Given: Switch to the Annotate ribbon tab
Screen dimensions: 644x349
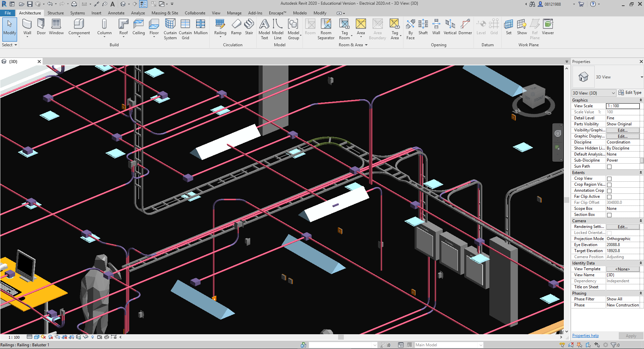Looking at the screenshot, I should [116, 13].
